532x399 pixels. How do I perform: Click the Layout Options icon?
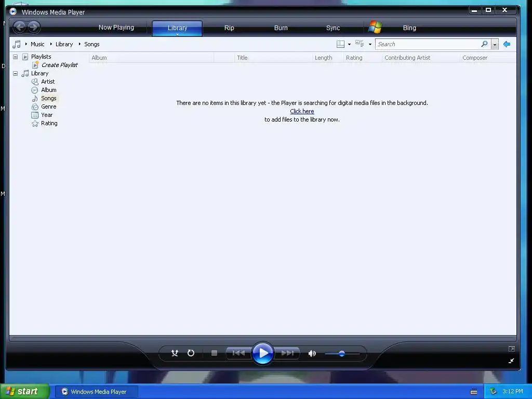pyautogui.click(x=340, y=44)
